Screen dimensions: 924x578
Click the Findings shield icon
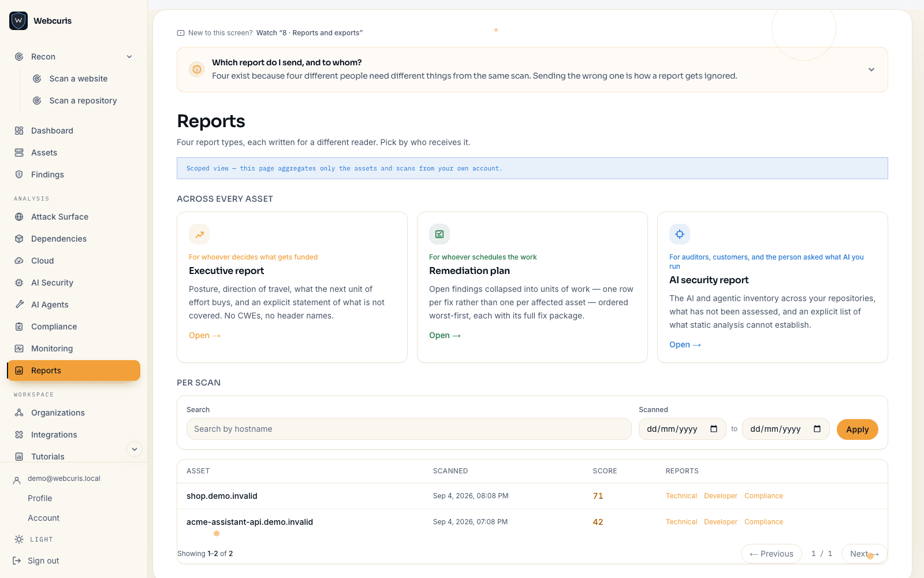[19, 175]
